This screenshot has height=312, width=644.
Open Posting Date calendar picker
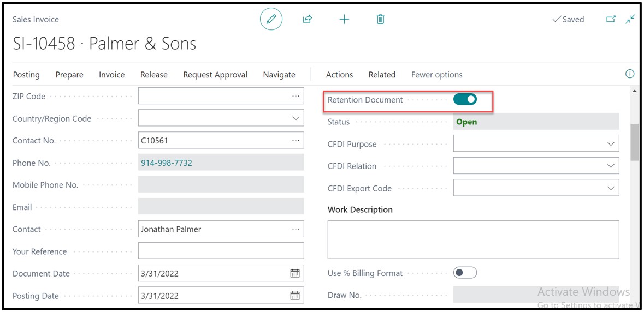[295, 296]
